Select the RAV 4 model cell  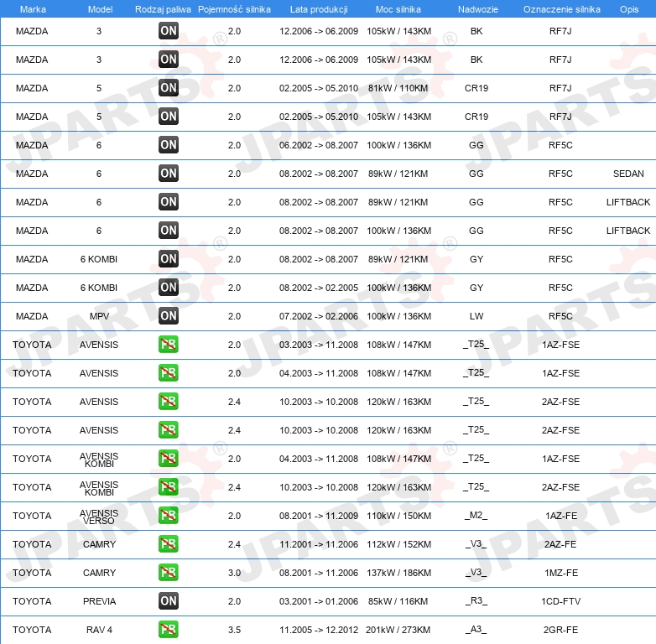coord(99,630)
